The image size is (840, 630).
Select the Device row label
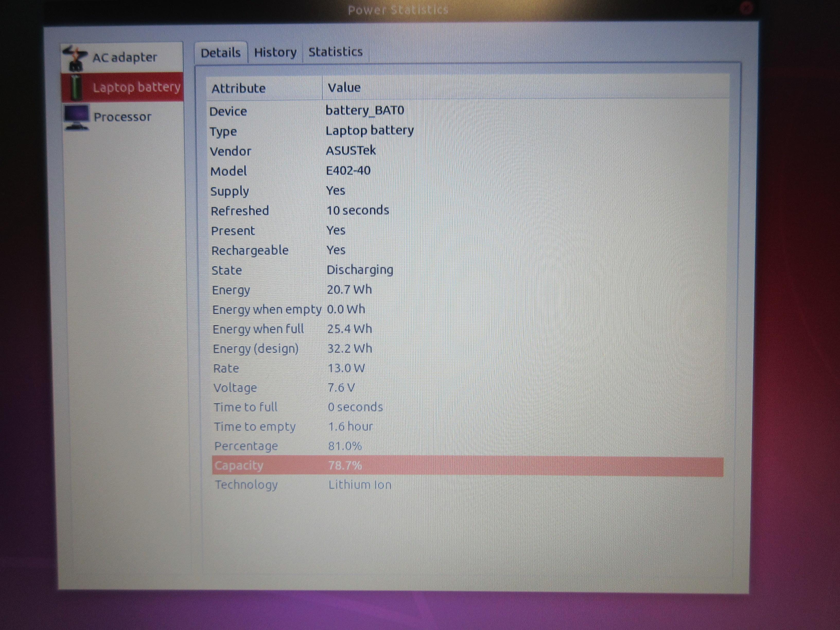[x=228, y=112]
